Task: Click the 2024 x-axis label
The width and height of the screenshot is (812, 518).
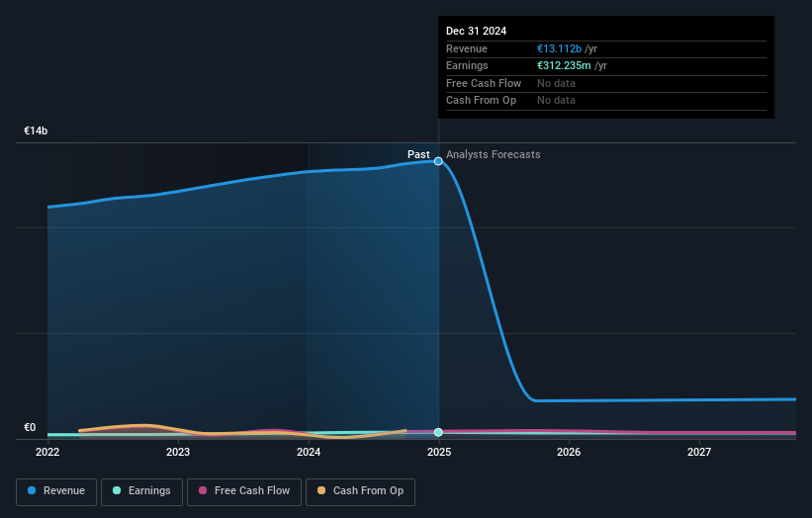Action: click(x=309, y=452)
